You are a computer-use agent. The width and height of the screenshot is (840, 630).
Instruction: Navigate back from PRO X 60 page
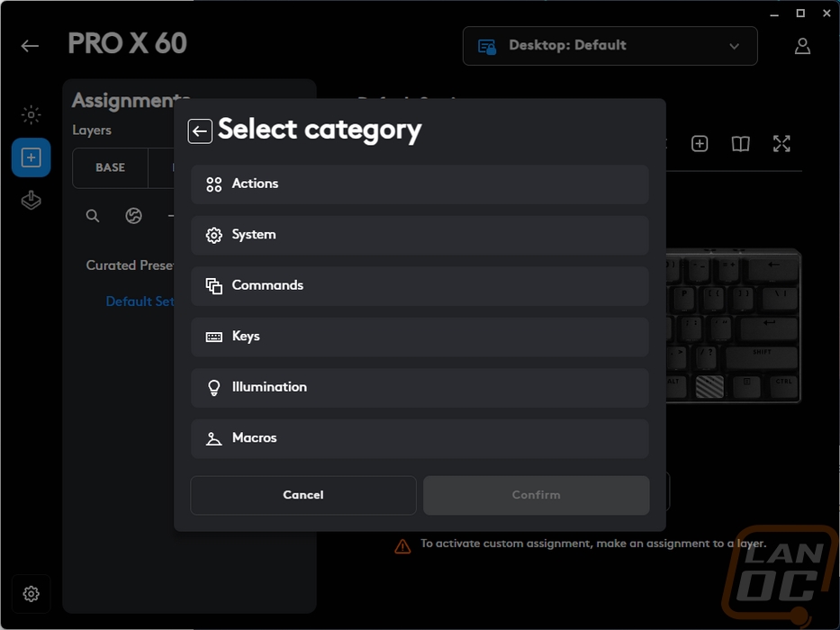point(30,46)
